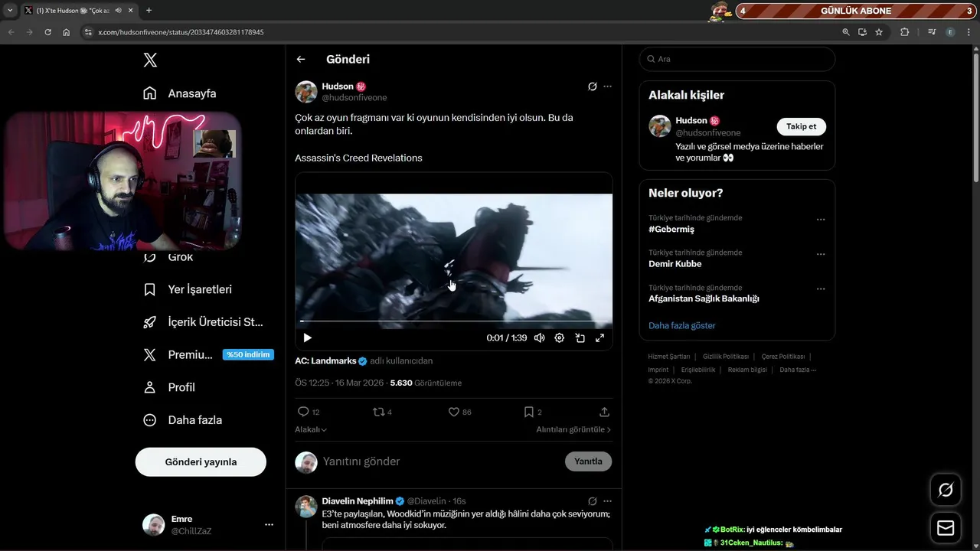
Task: Click Takip et for Hudson
Action: point(801,126)
